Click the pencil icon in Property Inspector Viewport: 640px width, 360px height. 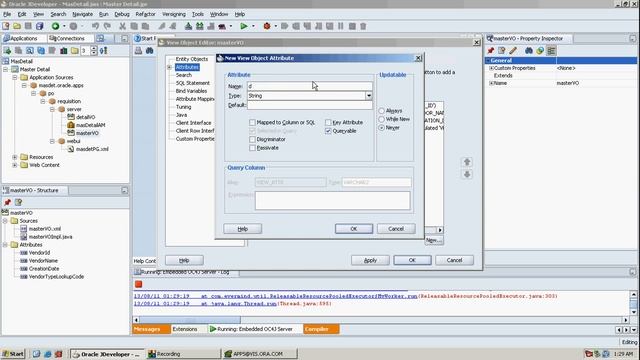(x=513, y=51)
